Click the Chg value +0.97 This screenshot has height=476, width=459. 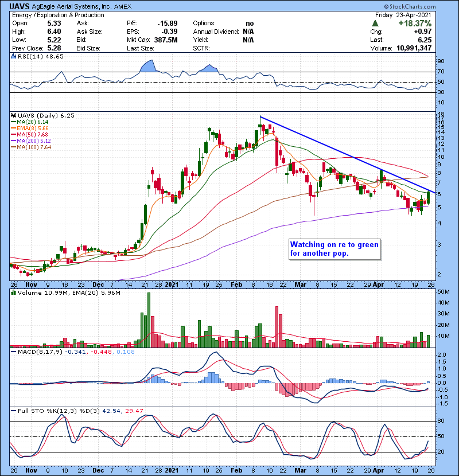pos(422,32)
